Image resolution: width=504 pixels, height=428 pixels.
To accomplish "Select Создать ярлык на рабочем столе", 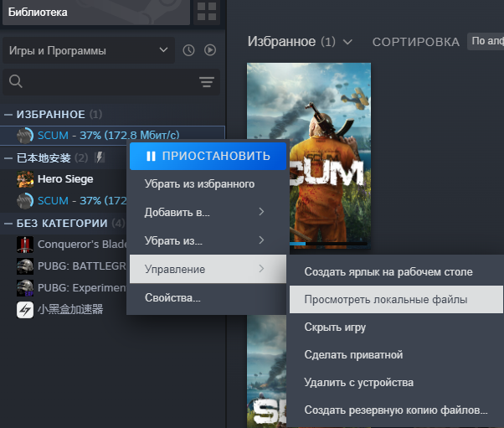I will (396, 272).
